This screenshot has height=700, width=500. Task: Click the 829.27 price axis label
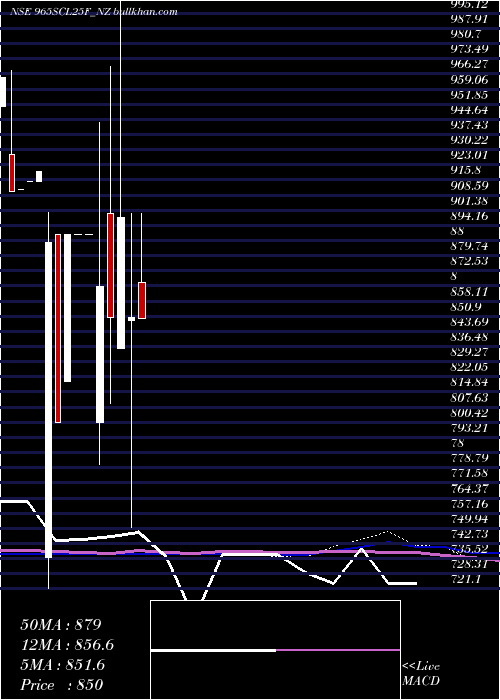[470, 352]
